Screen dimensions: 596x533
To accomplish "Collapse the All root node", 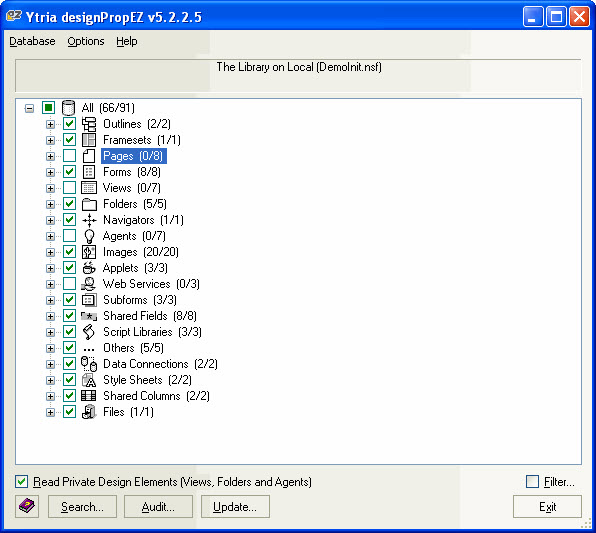I will pos(29,108).
